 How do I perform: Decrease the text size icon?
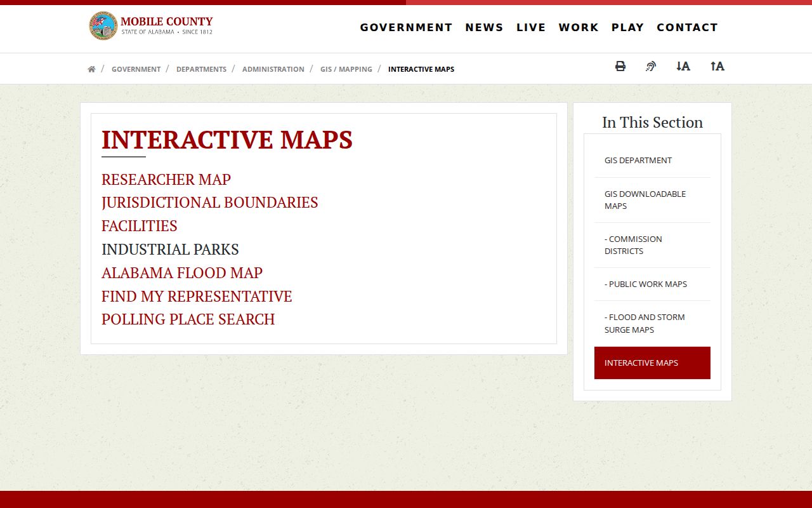click(x=683, y=66)
